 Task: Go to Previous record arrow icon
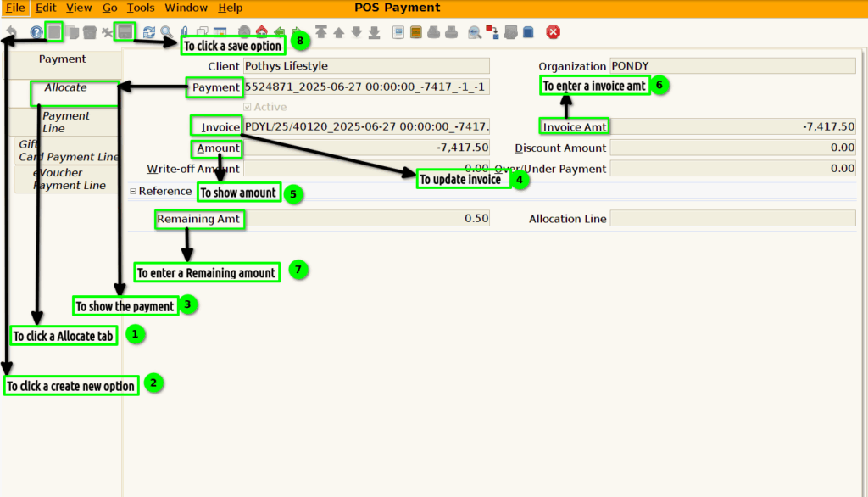click(339, 32)
